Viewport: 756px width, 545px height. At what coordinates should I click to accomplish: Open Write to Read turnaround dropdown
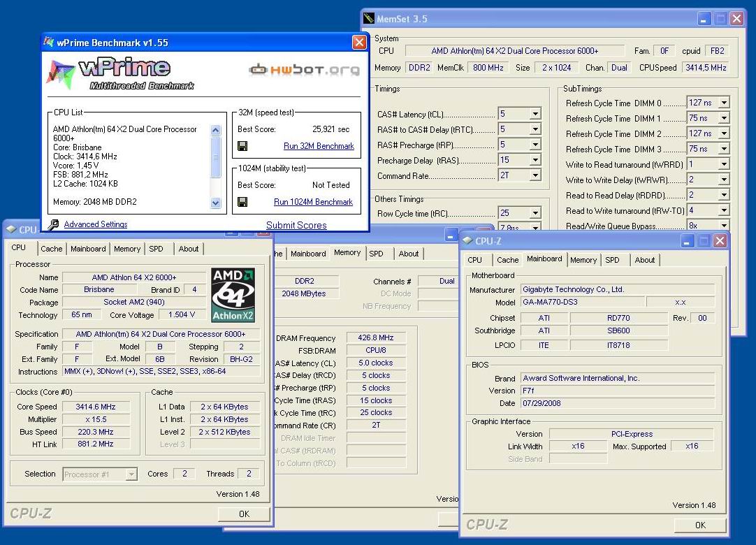point(724,164)
